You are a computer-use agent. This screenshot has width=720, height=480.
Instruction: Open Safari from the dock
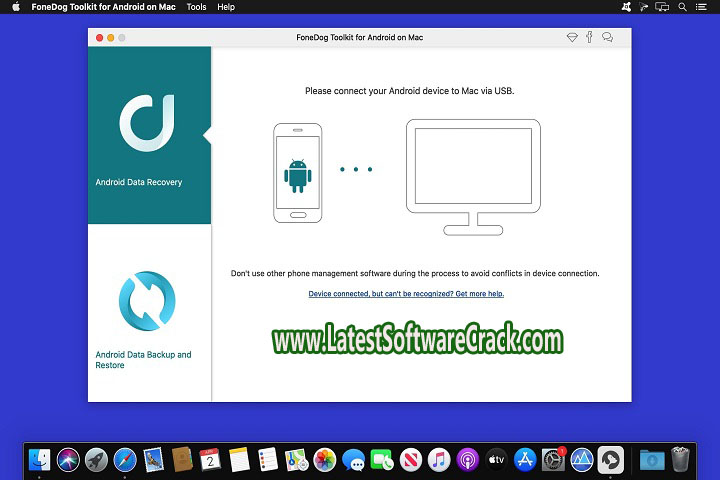125,459
